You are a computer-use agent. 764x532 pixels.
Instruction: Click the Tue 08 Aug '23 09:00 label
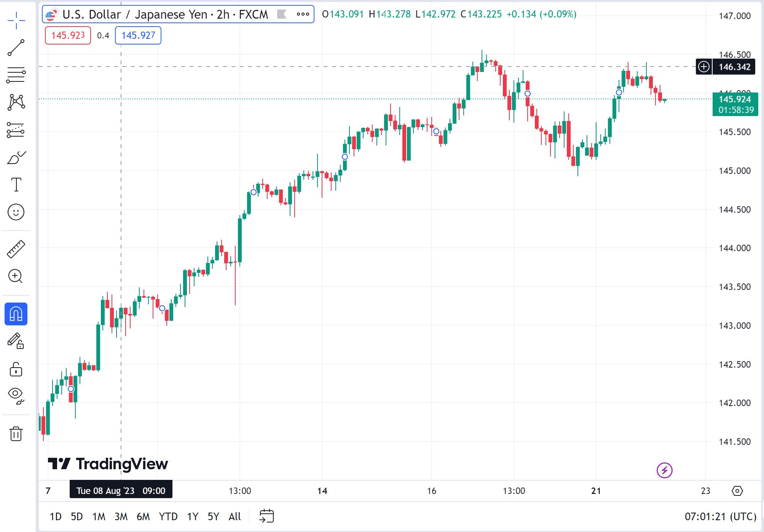click(x=121, y=491)
